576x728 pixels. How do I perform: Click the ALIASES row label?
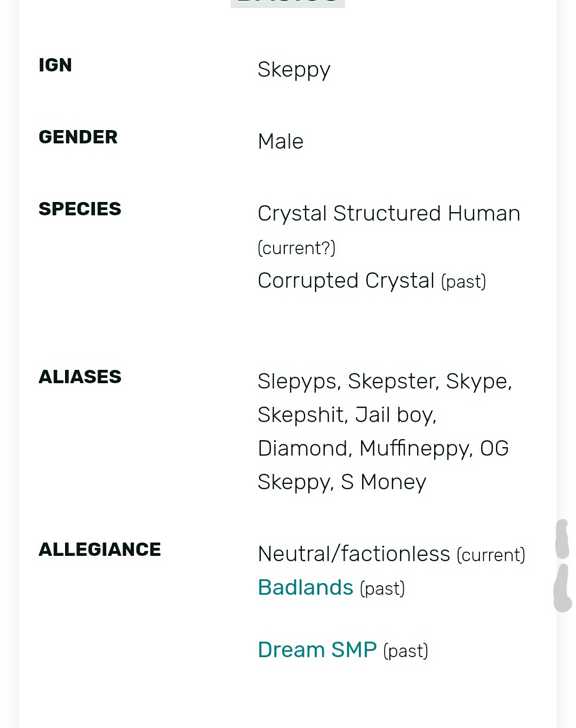click(80, 377)
